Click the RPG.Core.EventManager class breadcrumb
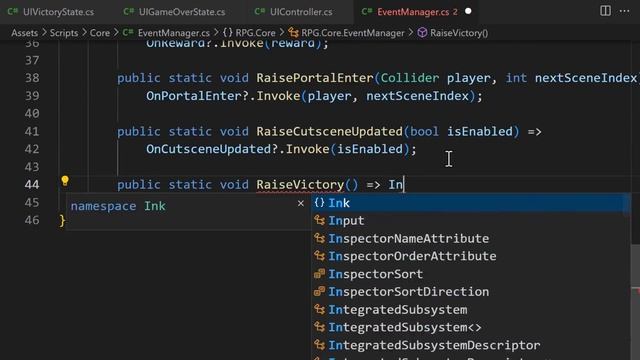 coord(353,33)
